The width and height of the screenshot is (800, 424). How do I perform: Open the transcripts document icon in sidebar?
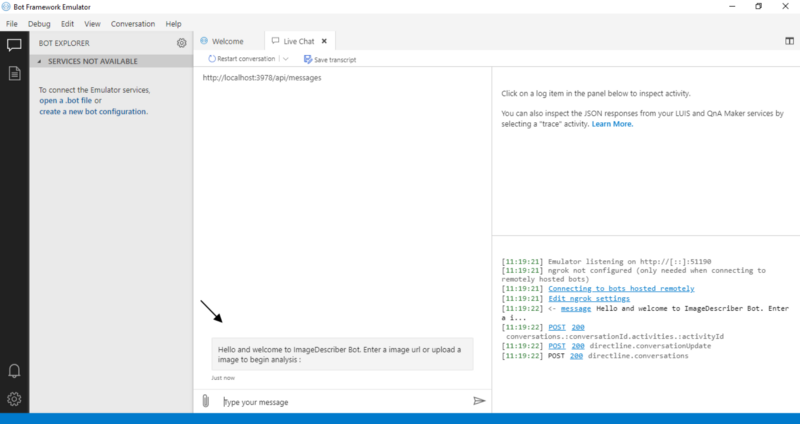point(14,73)
